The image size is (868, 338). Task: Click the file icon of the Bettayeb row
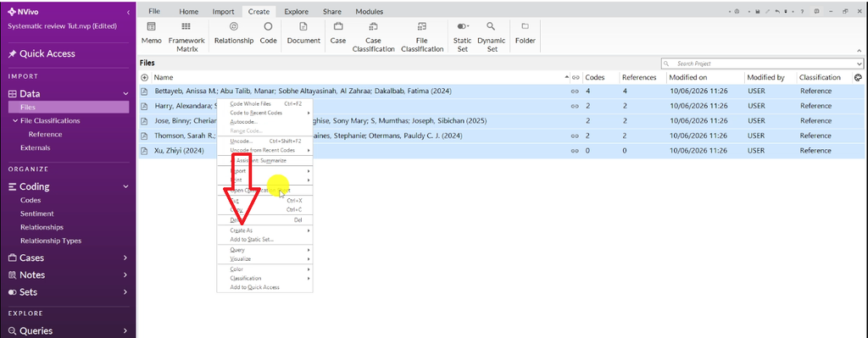(144, 91)
